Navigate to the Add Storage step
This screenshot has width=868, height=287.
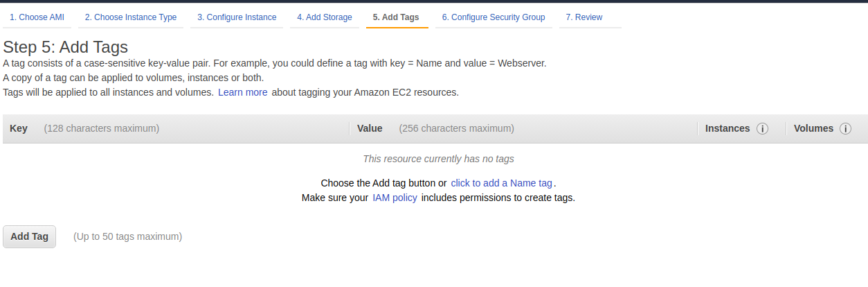click(325, 17)
